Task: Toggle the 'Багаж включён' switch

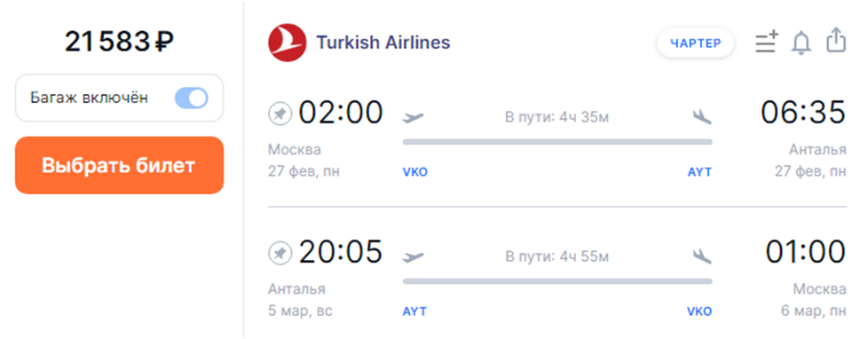Action: click(192, 98)
